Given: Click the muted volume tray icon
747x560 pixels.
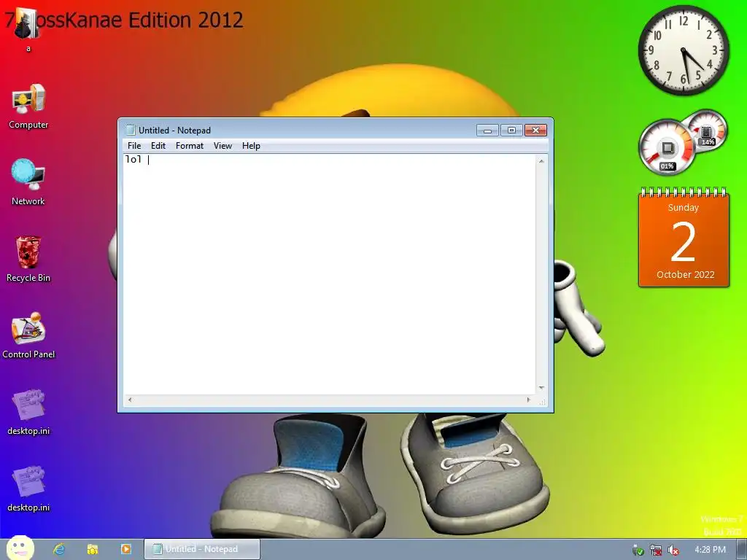Looking at the screenshot, I should (673, 550).
